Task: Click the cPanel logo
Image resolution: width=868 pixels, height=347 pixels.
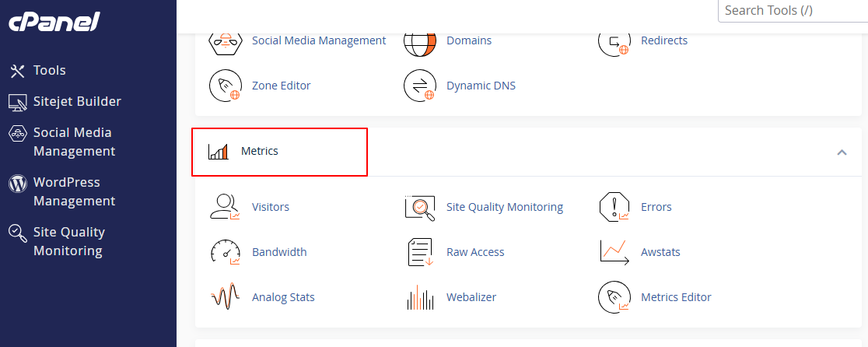Action: (54, 22)
